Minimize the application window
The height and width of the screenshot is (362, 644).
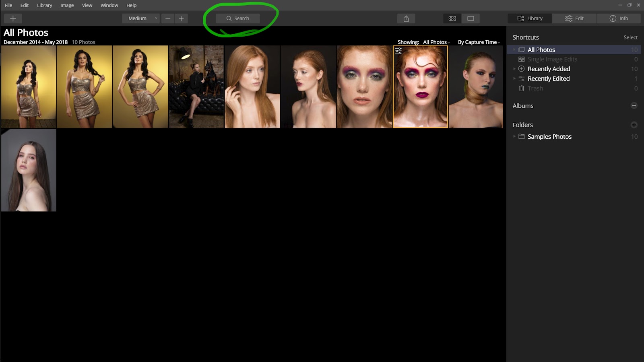[x=620, y=5]
